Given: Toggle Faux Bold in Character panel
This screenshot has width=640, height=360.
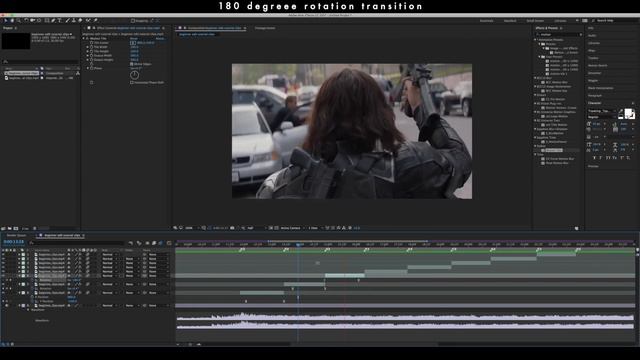Looking at the screenshot, I should tap(594, 158).
